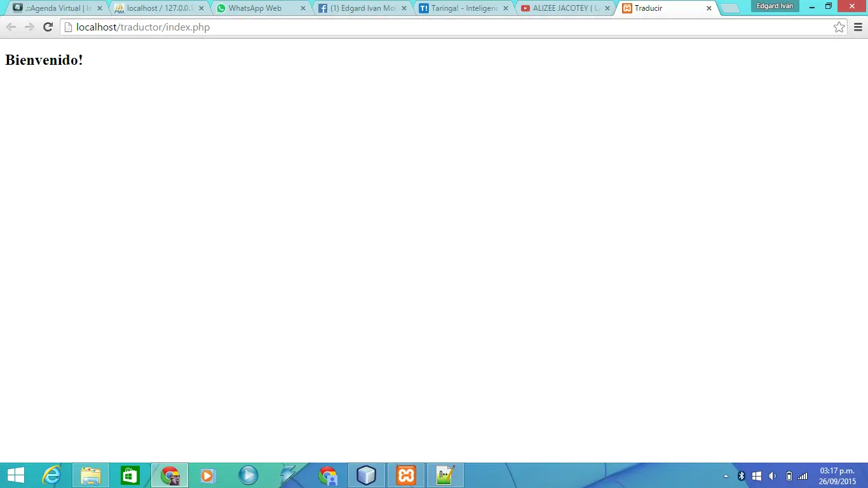Focus the address bar showing localhost/traductor/index.php

454,27
